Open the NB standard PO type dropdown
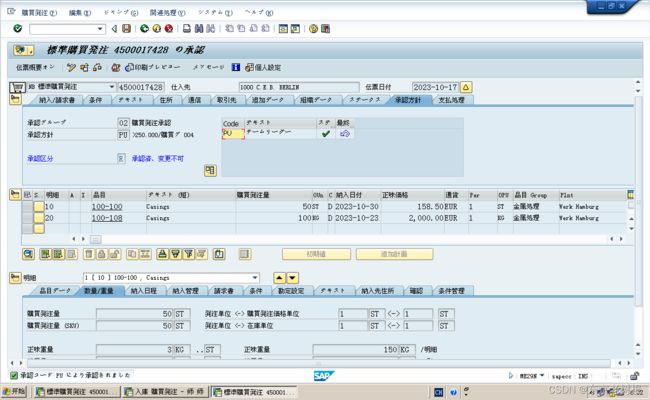 coord(112,87)
